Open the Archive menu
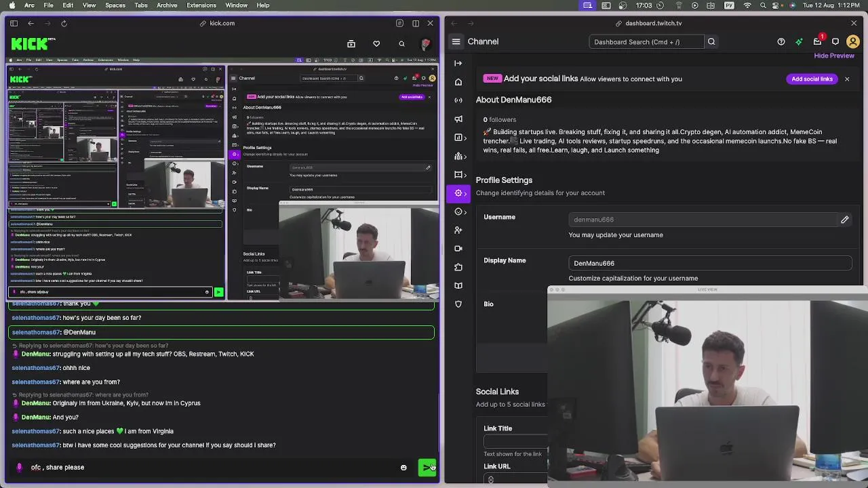This screenshot has height=488, width=868. coord(167,5)
